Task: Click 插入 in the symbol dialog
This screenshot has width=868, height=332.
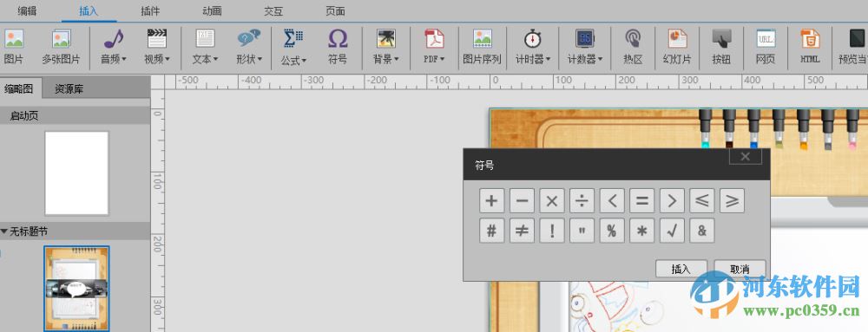Action: coord(681,269)
